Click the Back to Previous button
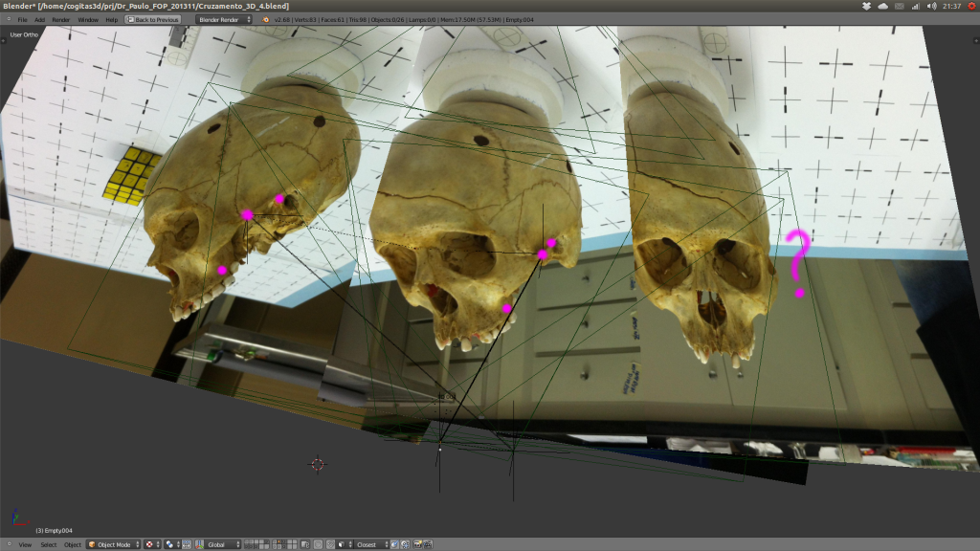Viewport: 980px width, 551px height. click(x=152, y=19)
